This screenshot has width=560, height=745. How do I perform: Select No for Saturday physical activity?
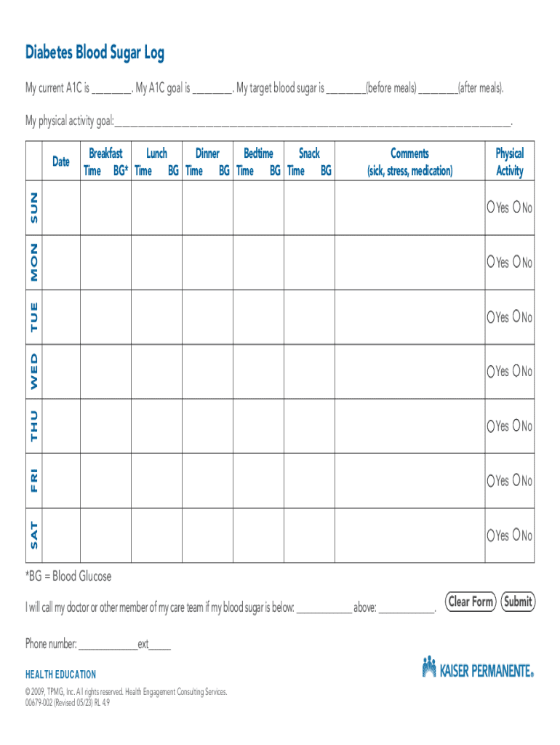pos(517,535)
